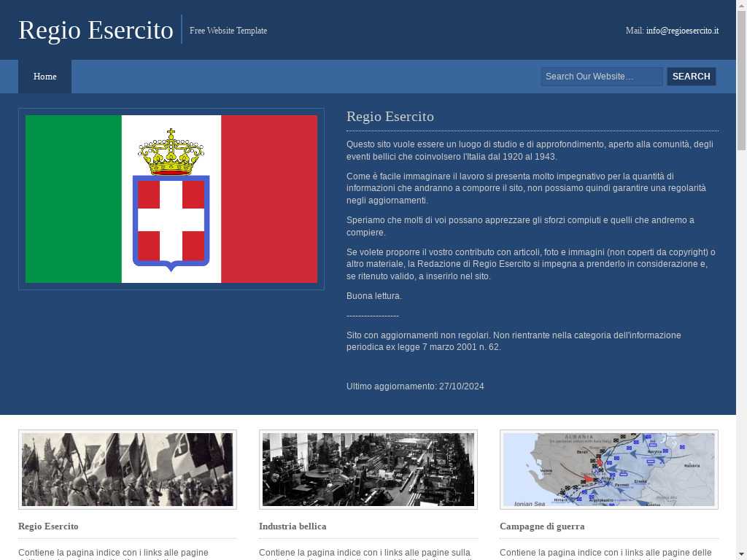Open the war factory thumbnail

(x=368, y=470)
